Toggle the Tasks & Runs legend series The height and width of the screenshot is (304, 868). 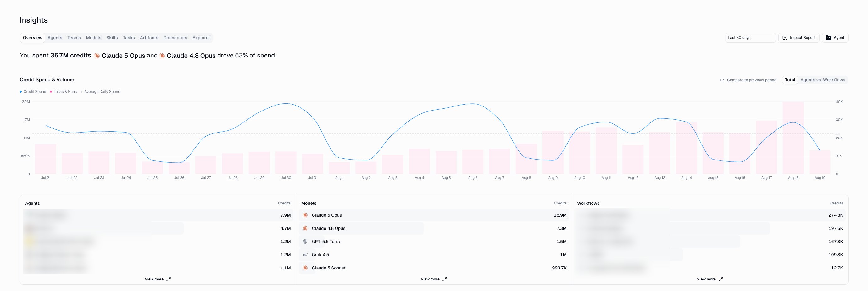pyautogui.click(x=63, y=92)
